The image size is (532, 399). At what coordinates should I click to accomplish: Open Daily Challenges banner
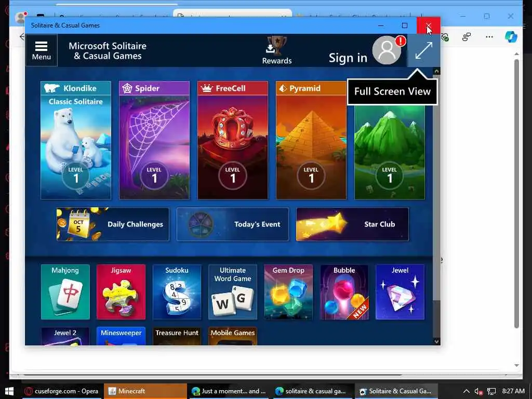(113, 224)
